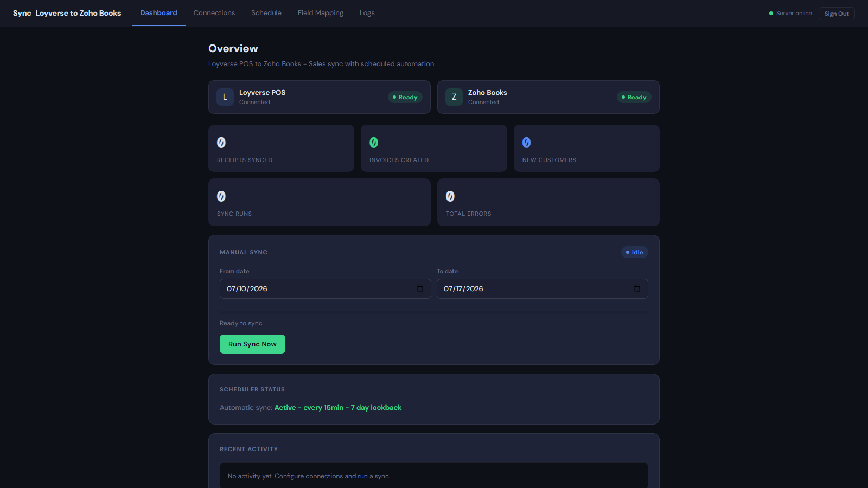Screen dimensions: 868x488
Task: Click the green Server online status dot
Action: coord(771,14)
